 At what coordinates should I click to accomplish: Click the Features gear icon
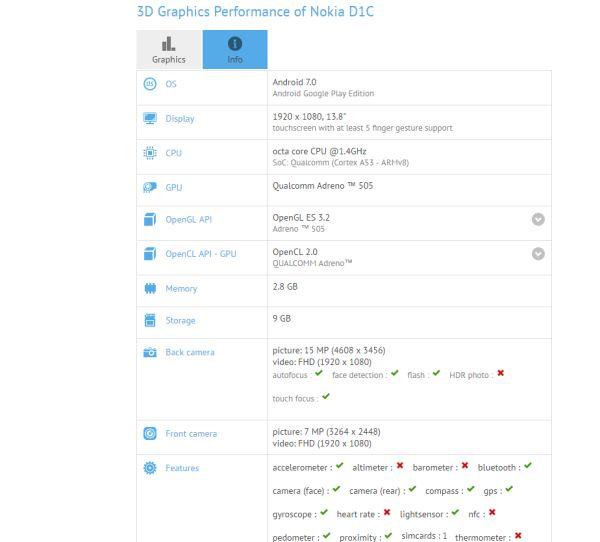click(x=150, y=468)
